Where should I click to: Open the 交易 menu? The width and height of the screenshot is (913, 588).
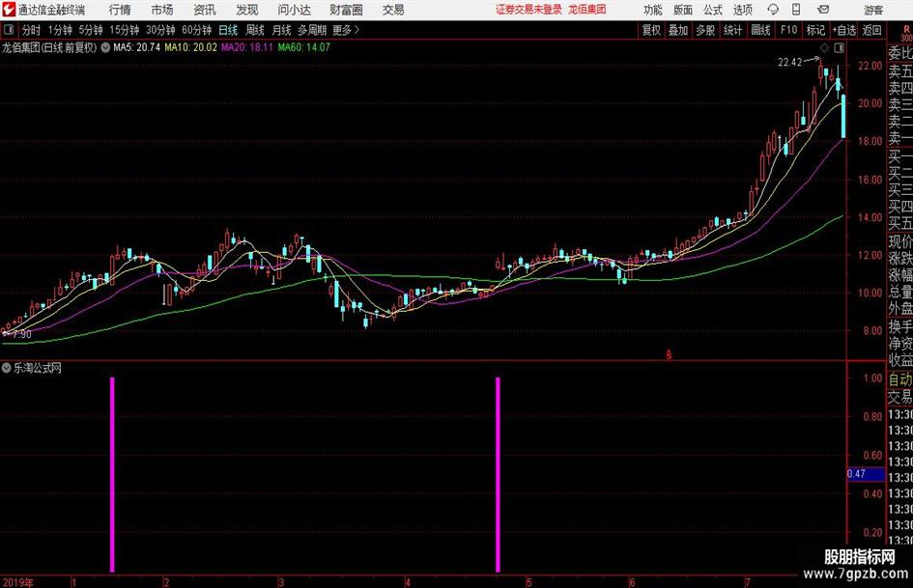pyautogui.click(x=393, y=10)
